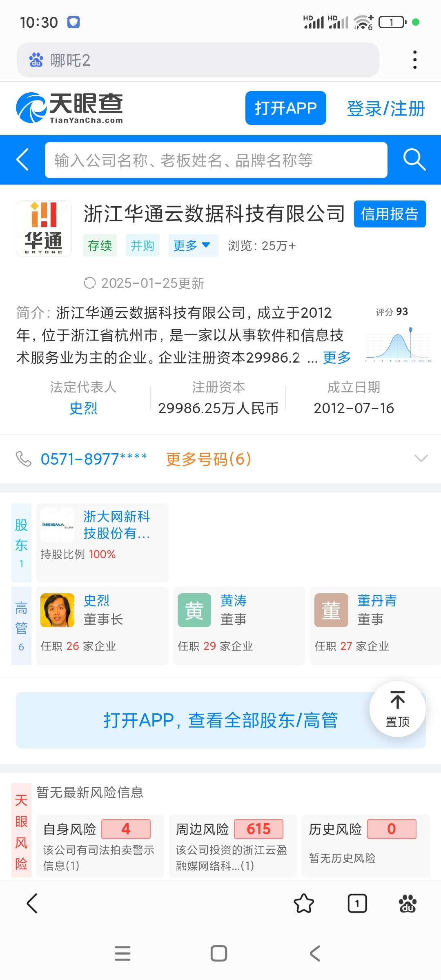This screenshot has width=441, height=980.
Task: Tap the 哪吒2 address bar
Action: 198,60
